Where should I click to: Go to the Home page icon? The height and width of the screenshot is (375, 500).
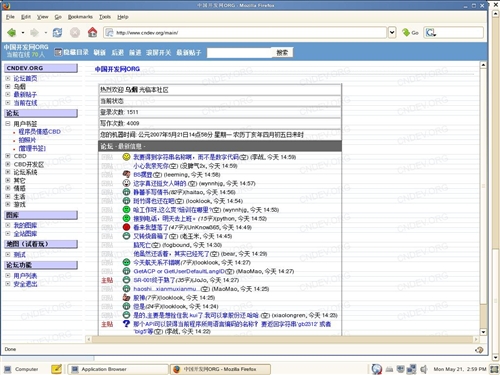pos(92,32)
